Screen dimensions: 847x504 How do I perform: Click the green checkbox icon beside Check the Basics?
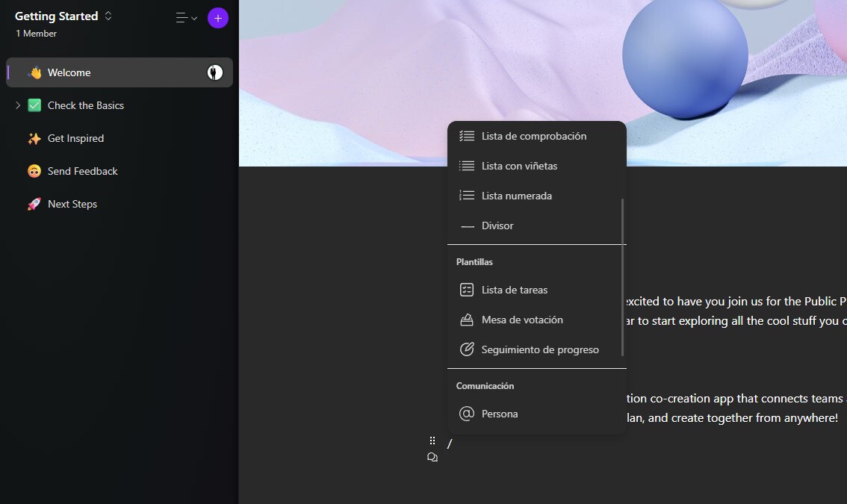point(34,105)
